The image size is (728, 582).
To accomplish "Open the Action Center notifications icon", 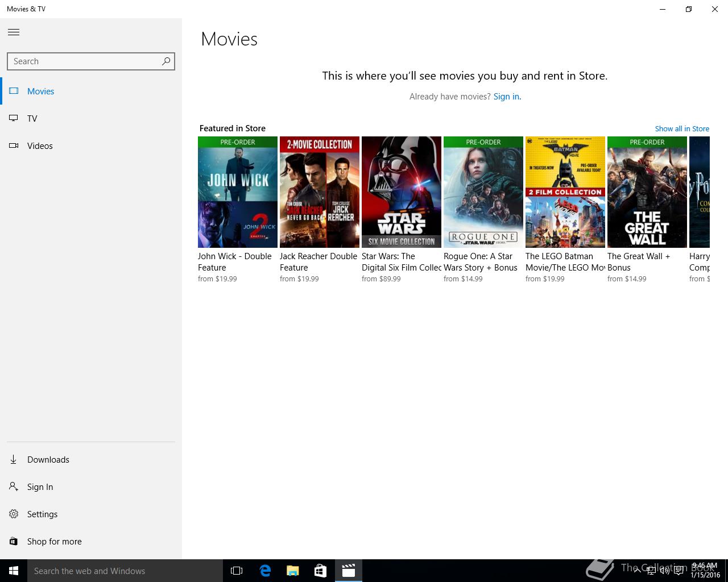I will click(x=679, y=571).
